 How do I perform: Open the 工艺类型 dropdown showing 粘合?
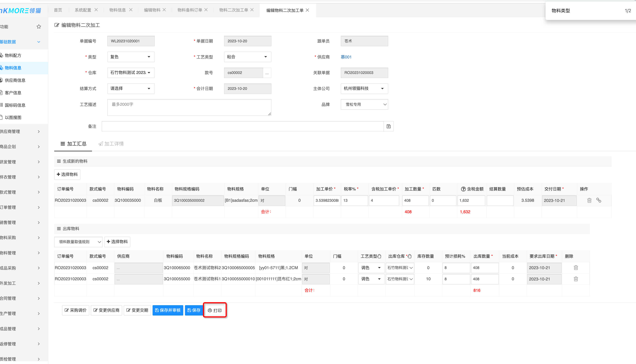point(247,57)
